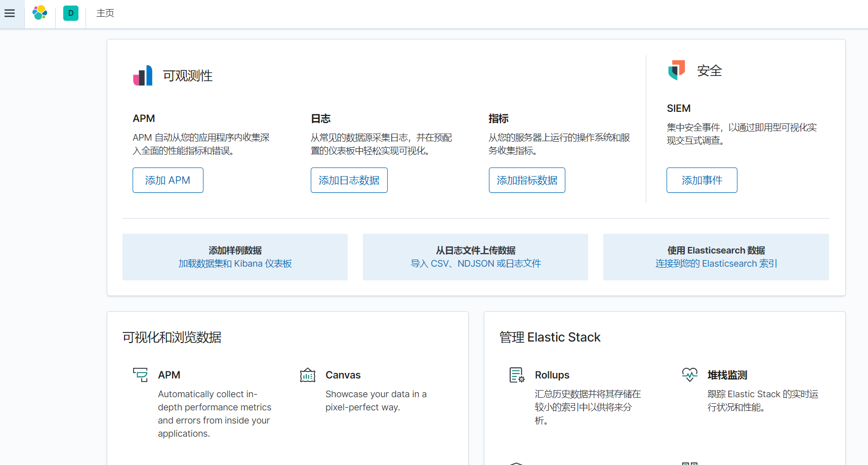
Task: Click the 添加日志数据 button
Action: pyautogui.click(x=349, y=180)
